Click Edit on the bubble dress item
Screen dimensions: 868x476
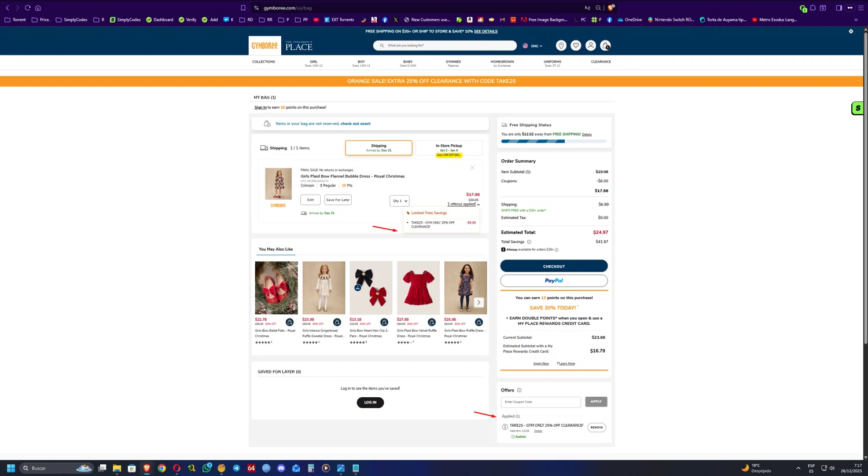pos(310,200)
